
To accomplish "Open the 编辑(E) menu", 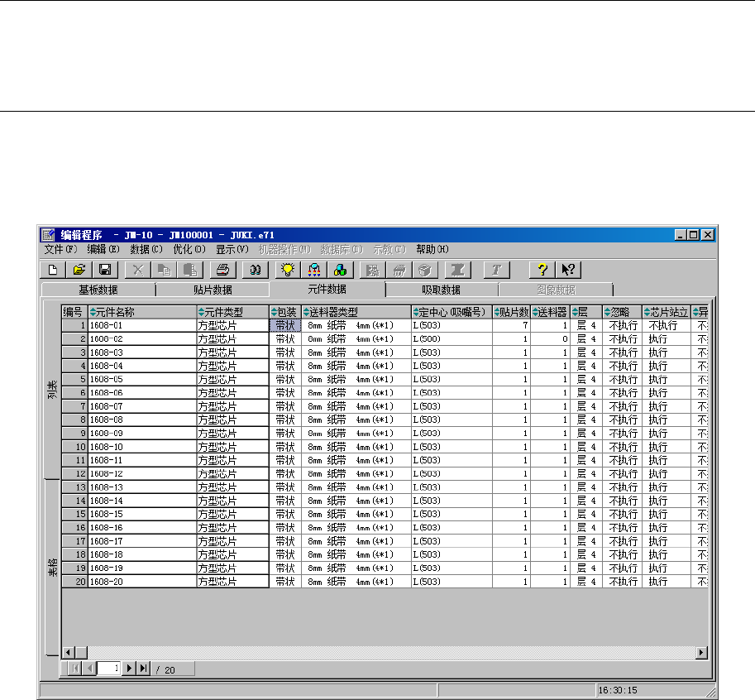I will (x=103, y=250).
